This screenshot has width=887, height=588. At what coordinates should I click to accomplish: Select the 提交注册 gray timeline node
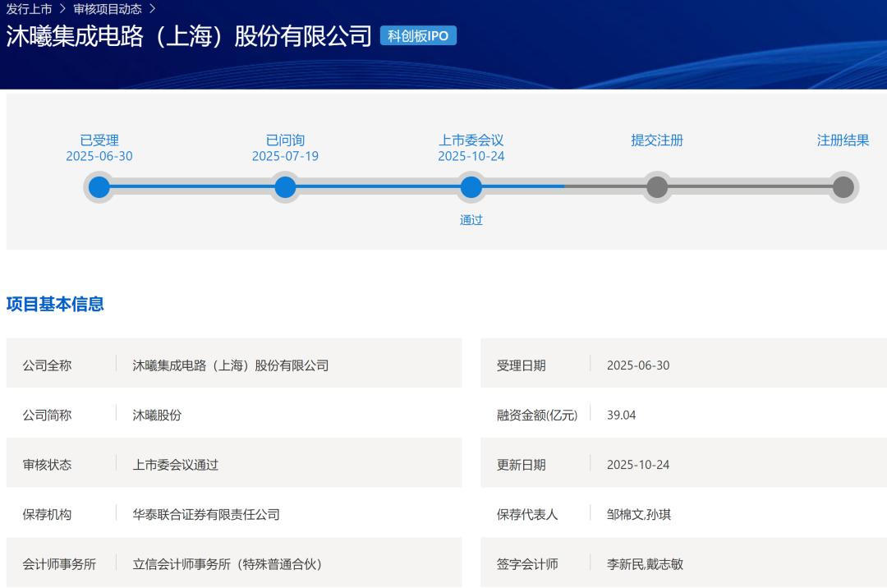tap(657, 187)
